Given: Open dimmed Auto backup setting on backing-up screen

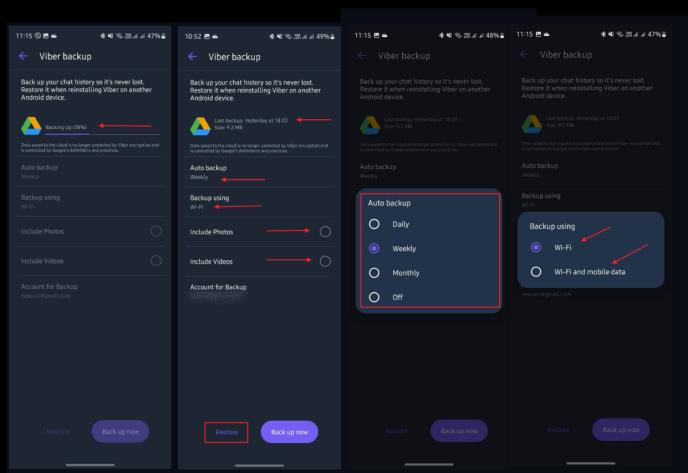Looking at the screenshot, I should [x=91, y=172].
